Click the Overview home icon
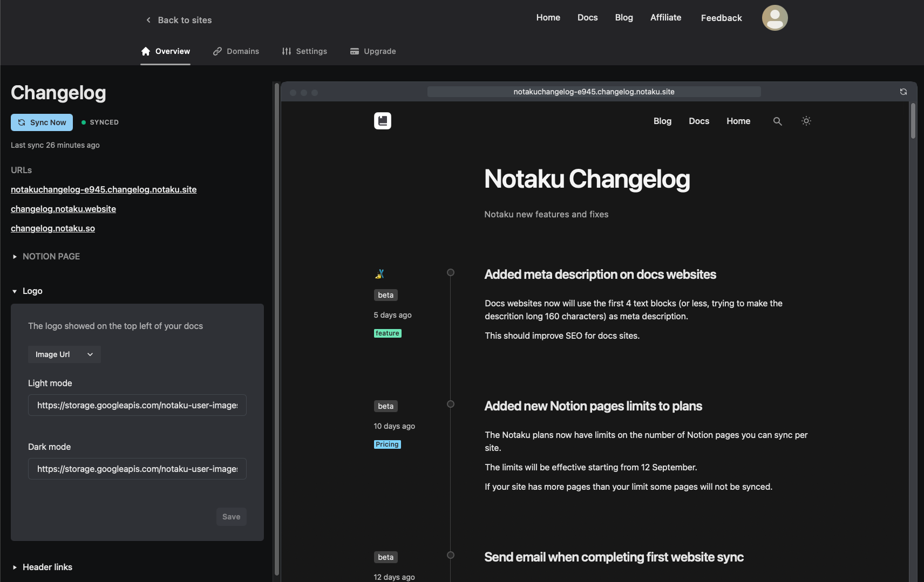This screenshot has height=582, width=924. tap(145, 51)
